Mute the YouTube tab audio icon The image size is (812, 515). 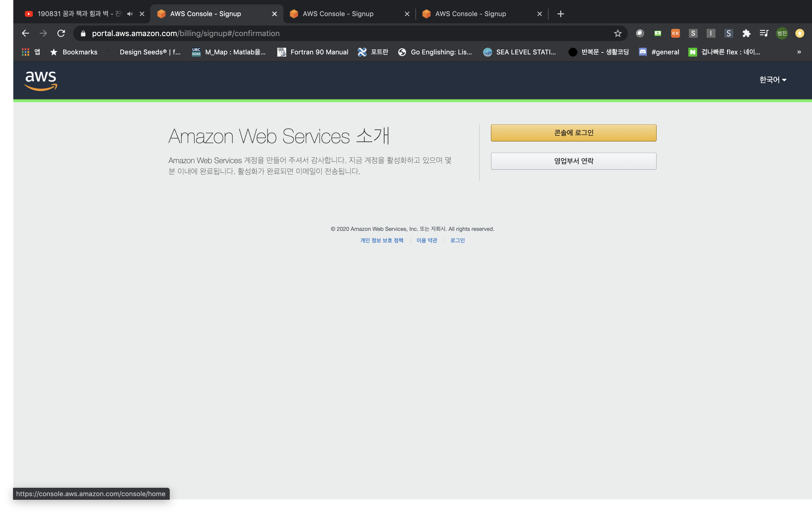point(130,14)
